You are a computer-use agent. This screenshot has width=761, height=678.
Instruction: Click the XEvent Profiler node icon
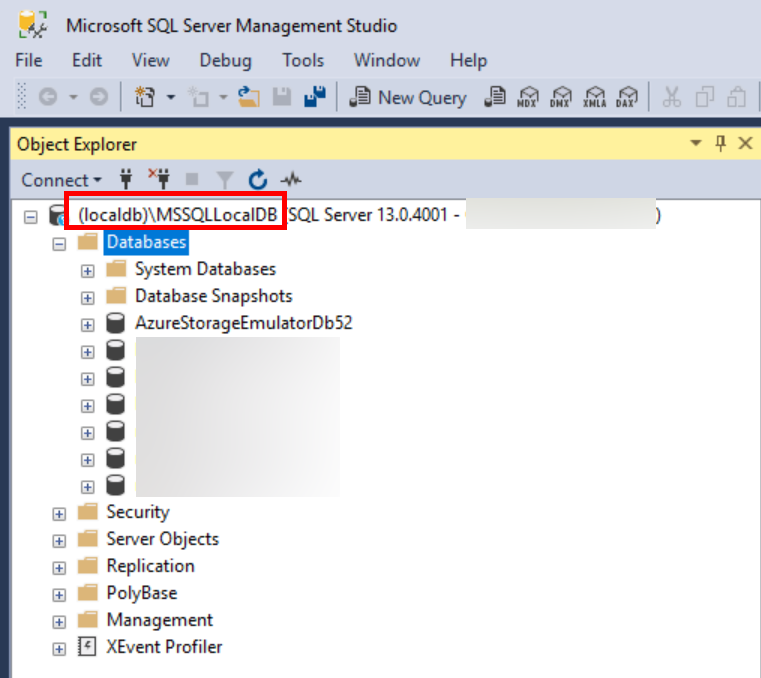[87, 646]
